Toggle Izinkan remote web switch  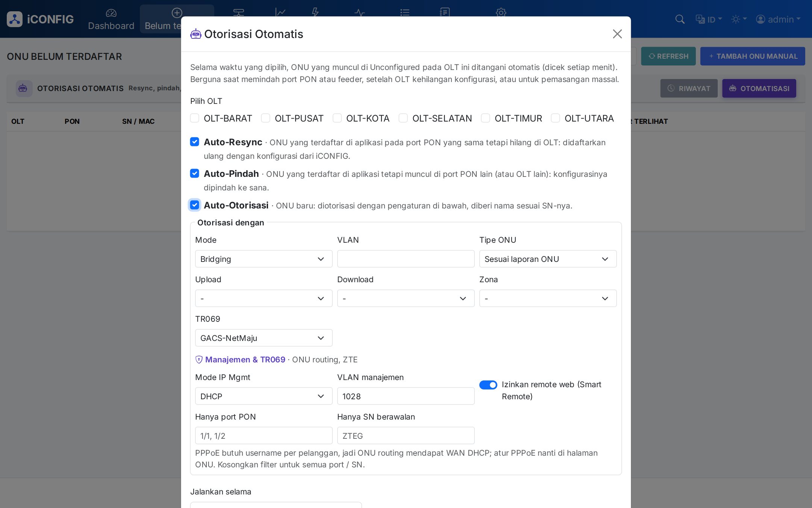tap(488, 385)
